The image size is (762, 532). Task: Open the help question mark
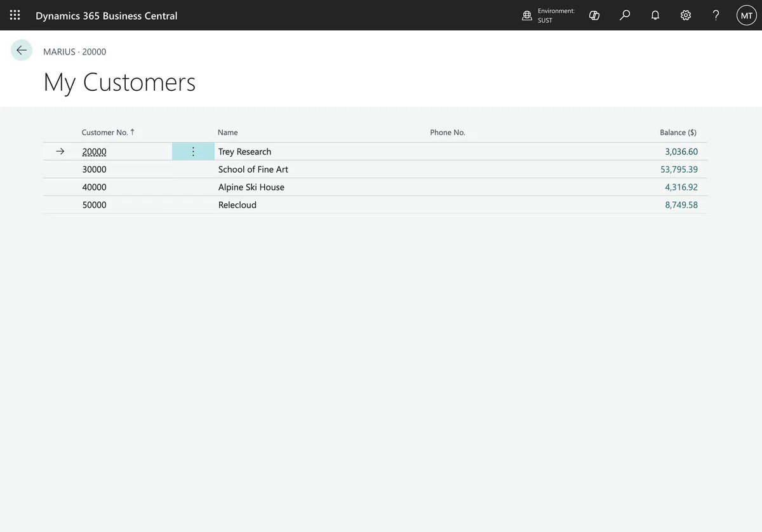click(x=716, y=15)
